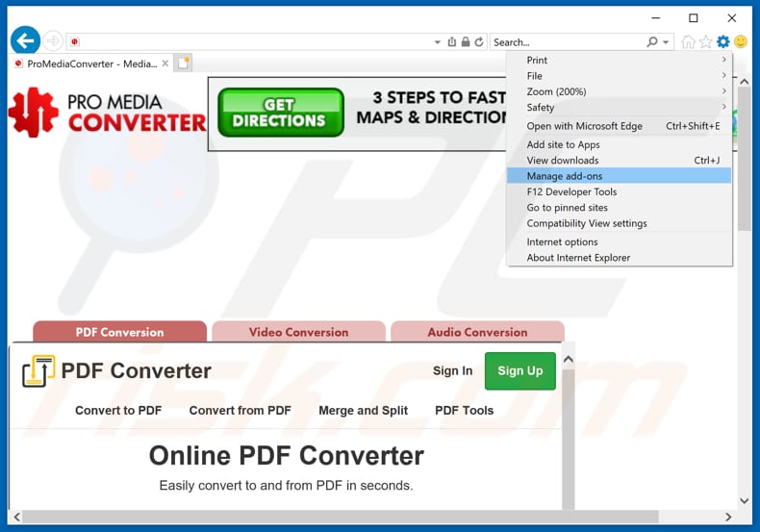
Task: Switch to the PDF Conversion tab
Action: (x=119, y=332)
